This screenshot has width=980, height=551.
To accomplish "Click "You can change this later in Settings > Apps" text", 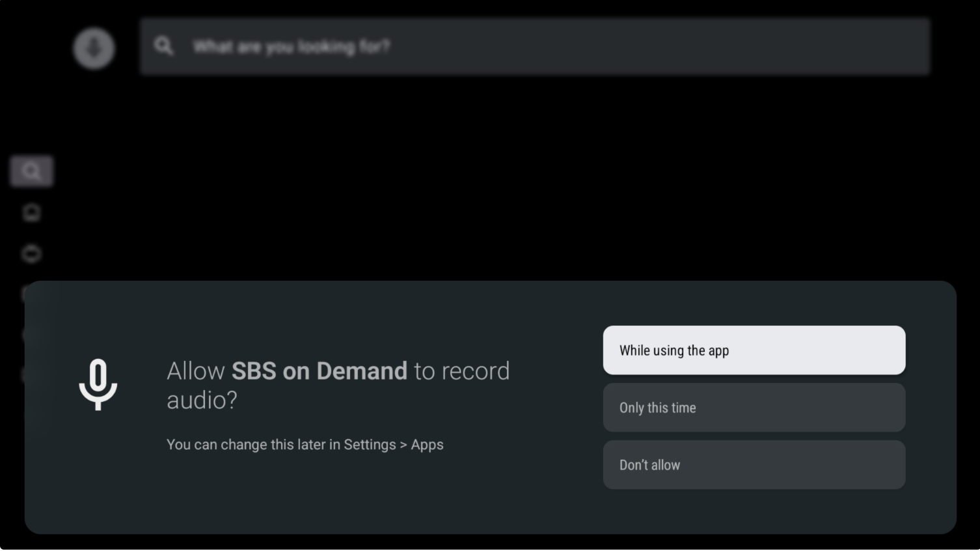I will coord(305,445).
